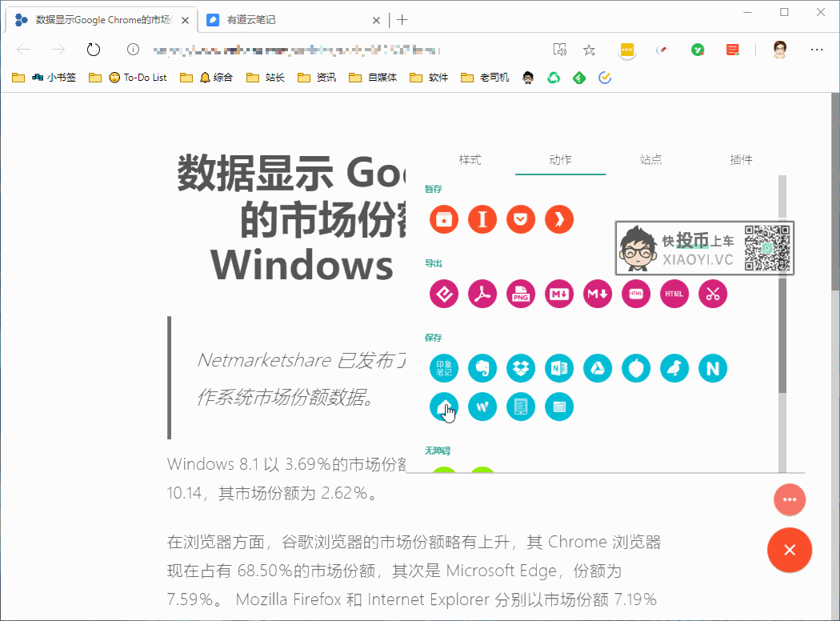Send article to Pocket

(x=521, y=220)
